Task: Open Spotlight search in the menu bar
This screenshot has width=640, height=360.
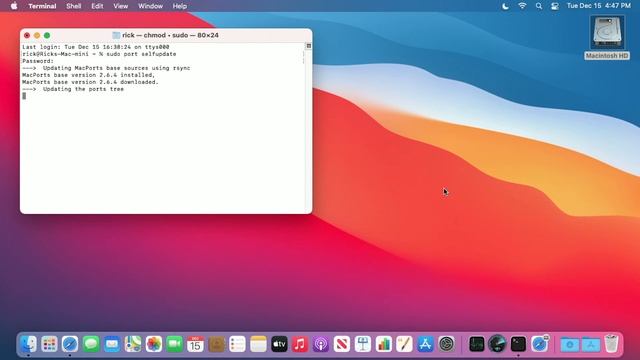Action: pyautogui.click(x=539, y=6)
